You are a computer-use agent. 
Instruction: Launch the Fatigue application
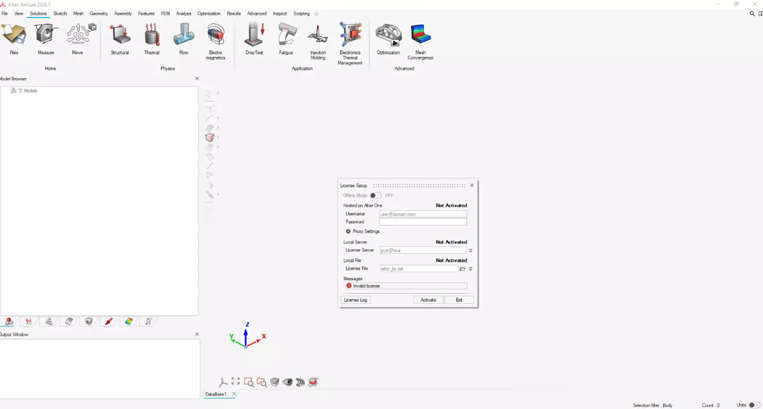pos(286,39)
